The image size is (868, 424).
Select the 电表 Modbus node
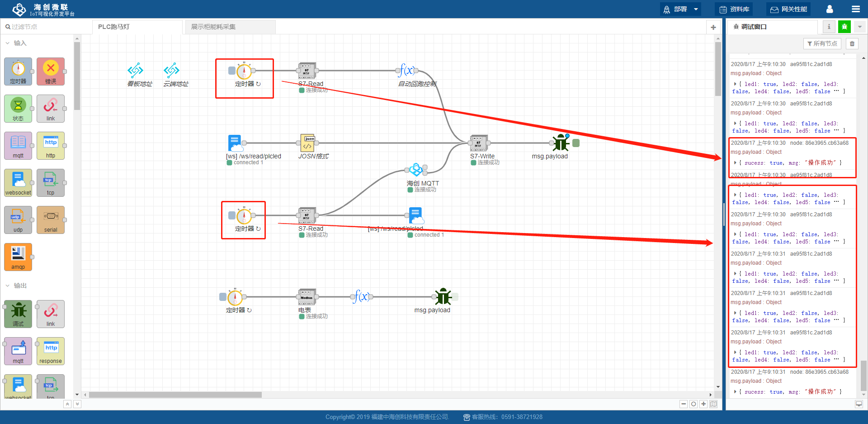(307, 297)
